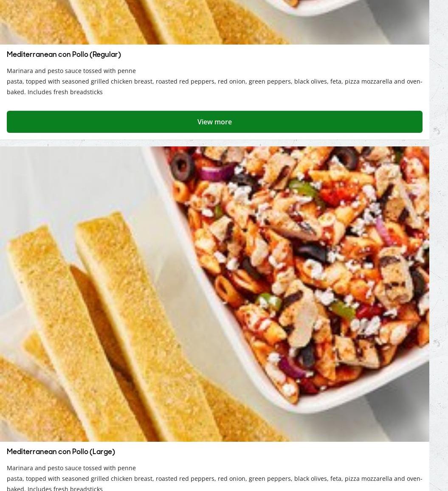Click the Regular item's breadsticks image at top
The width and height of the screenshot is (448, 491).
coord(141,22)
